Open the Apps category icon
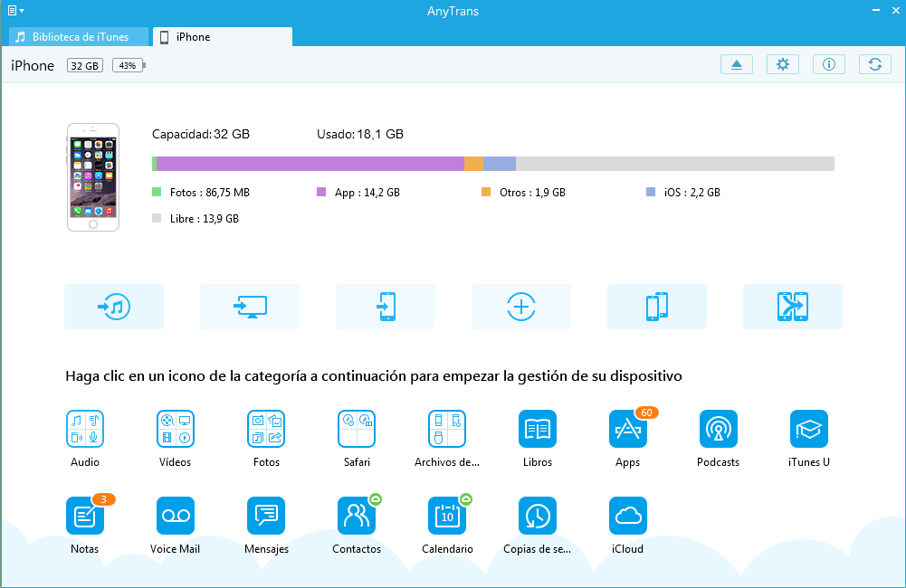The image size is (906, 588). (x=627, y=429)
